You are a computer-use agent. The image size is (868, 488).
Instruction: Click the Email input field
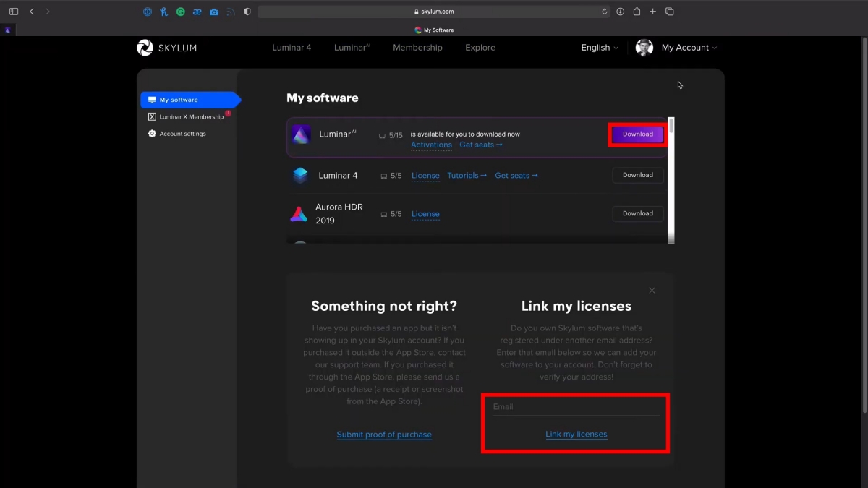tap(576, 407)
